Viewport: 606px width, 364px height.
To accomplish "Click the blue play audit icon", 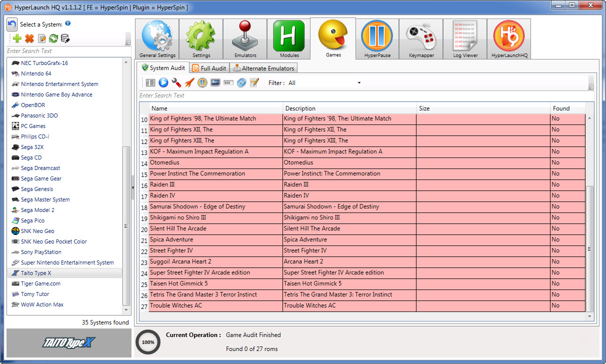I will [163, 82].
